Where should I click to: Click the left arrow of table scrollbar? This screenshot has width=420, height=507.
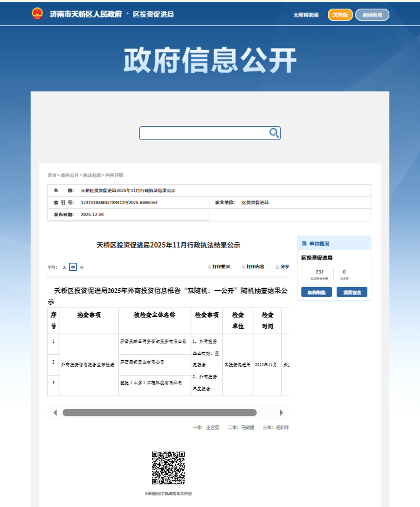tap(55, 413)
